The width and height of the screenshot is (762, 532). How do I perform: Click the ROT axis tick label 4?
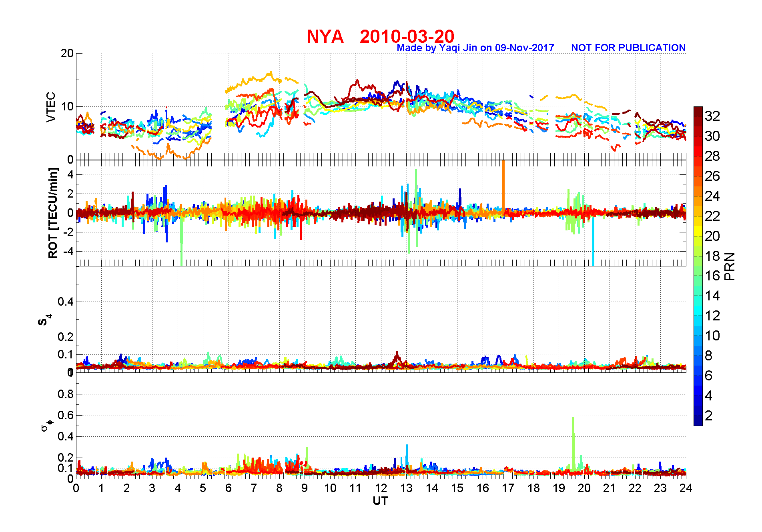tap(71, 174)
